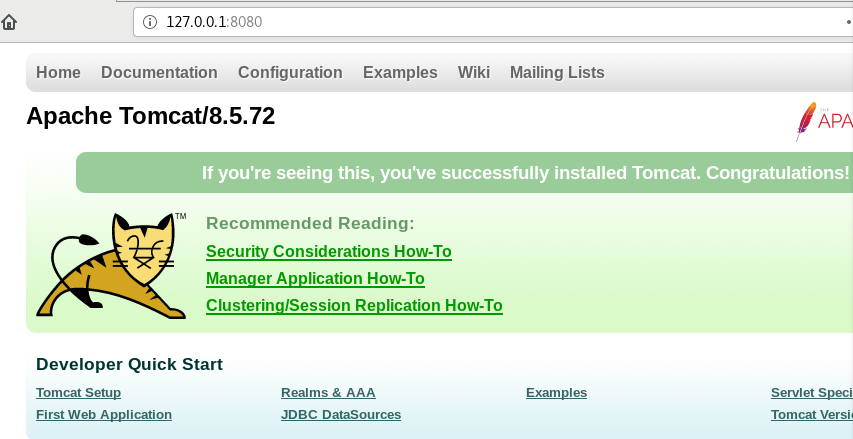The height and width of the screenshot is (439, 853).
Task: Click the Recommended Reading heading text
Action: tap(310, 224)
